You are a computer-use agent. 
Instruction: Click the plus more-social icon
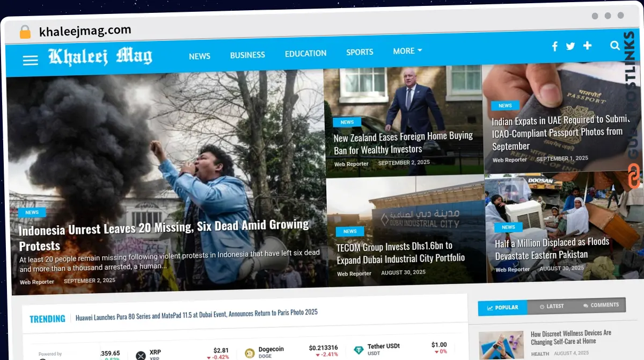(588, 46)
